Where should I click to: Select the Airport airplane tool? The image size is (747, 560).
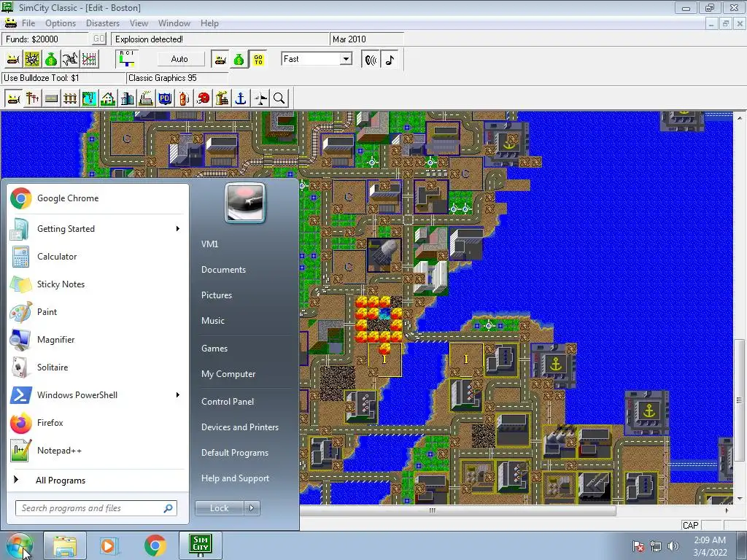coord(260,98)
